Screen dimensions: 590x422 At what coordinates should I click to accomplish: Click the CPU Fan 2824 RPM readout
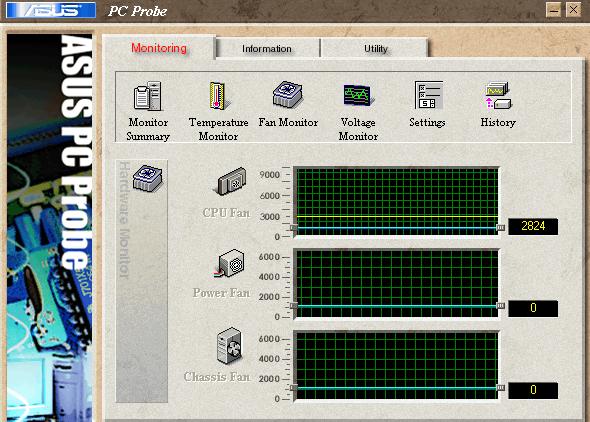pos(533,226)
